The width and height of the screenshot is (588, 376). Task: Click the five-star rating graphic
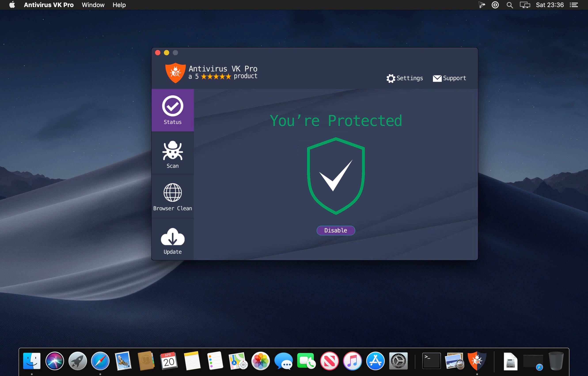click(216, 77)
